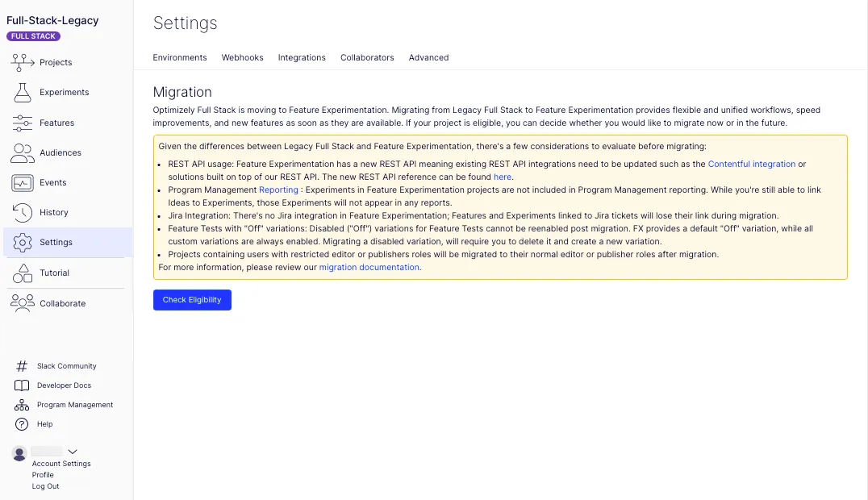Click the Program Management hierarchy icon

(x=22, y=405)
